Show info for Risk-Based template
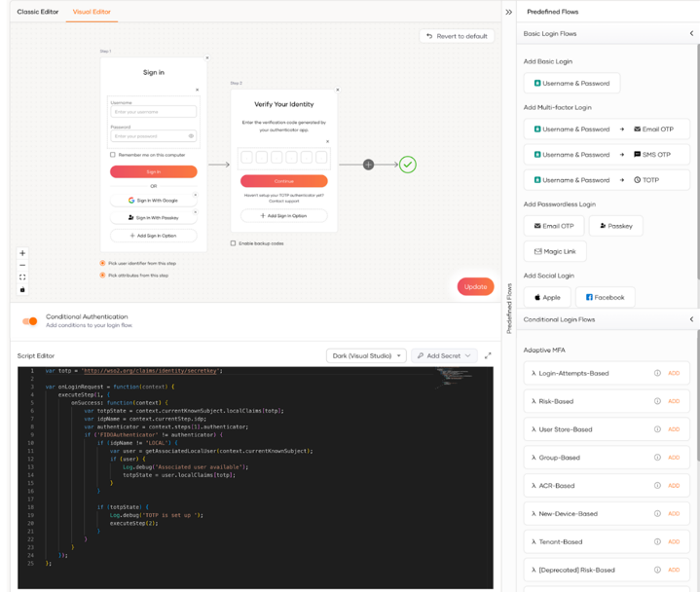 (x=657, y=401)
